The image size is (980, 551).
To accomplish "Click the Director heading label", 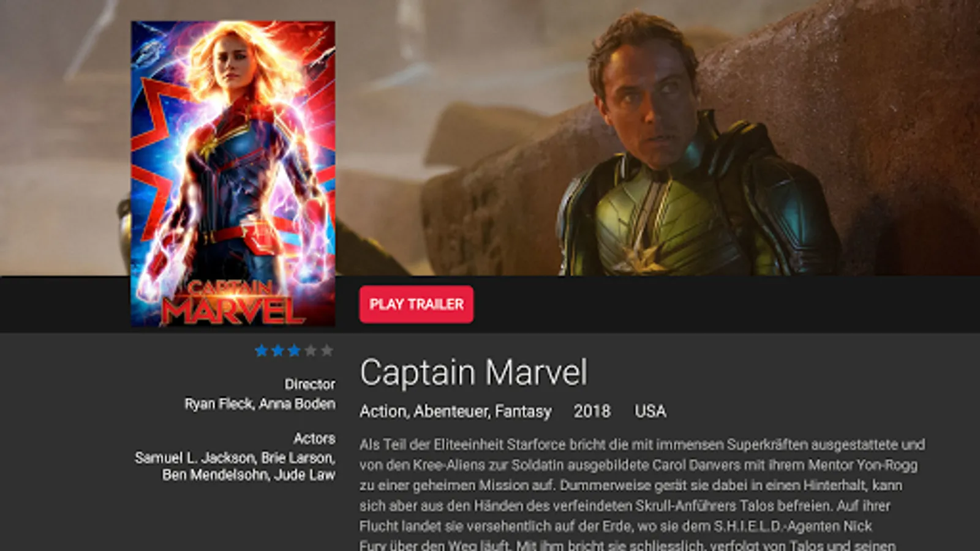I will [x=310, y=384].
